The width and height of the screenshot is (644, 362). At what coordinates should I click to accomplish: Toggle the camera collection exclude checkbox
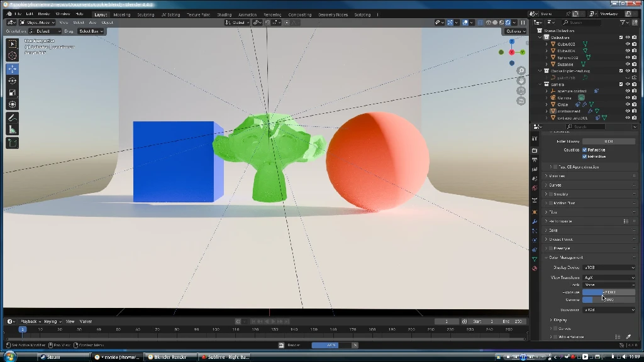point(621,84)
